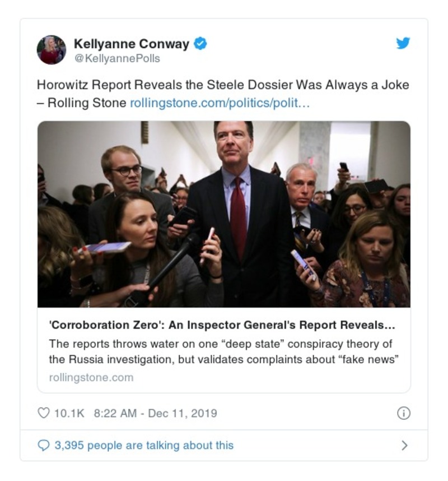The image size is (448, 481).
Task: Click the 8:22 AM - Dec 11, 2019 timestamp
Action: (x=155, y=414)
